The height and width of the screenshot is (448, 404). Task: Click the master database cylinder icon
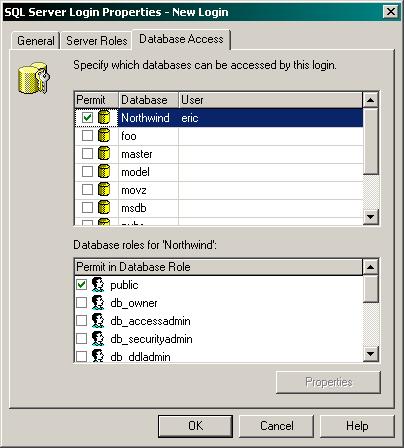point(104,153)
